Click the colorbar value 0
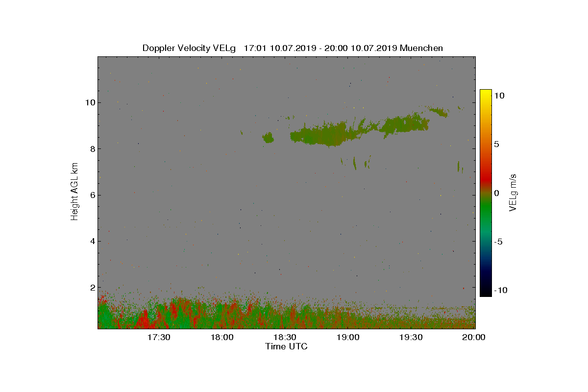This screenshot has height=392, width=588. 496,193
